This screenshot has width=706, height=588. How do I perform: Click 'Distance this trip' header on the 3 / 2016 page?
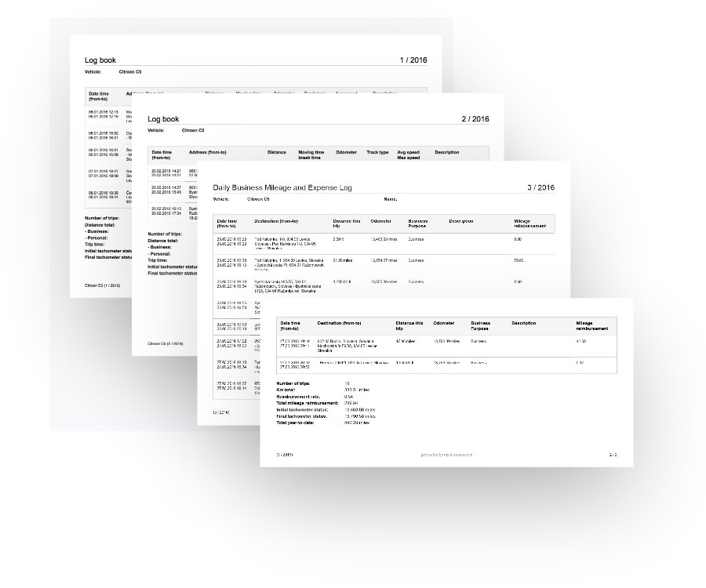pyautogui.click(x=346, y=223)
